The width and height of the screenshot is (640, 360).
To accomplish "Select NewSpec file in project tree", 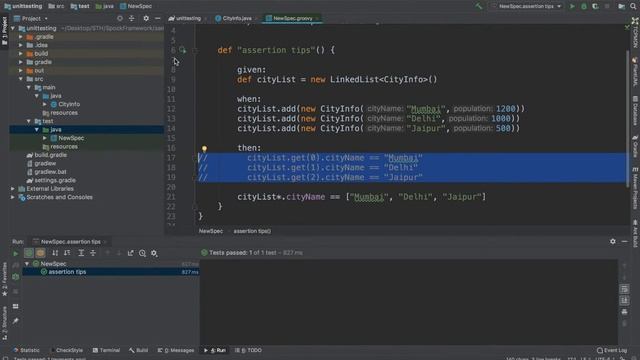I will [x=71, y=138].
